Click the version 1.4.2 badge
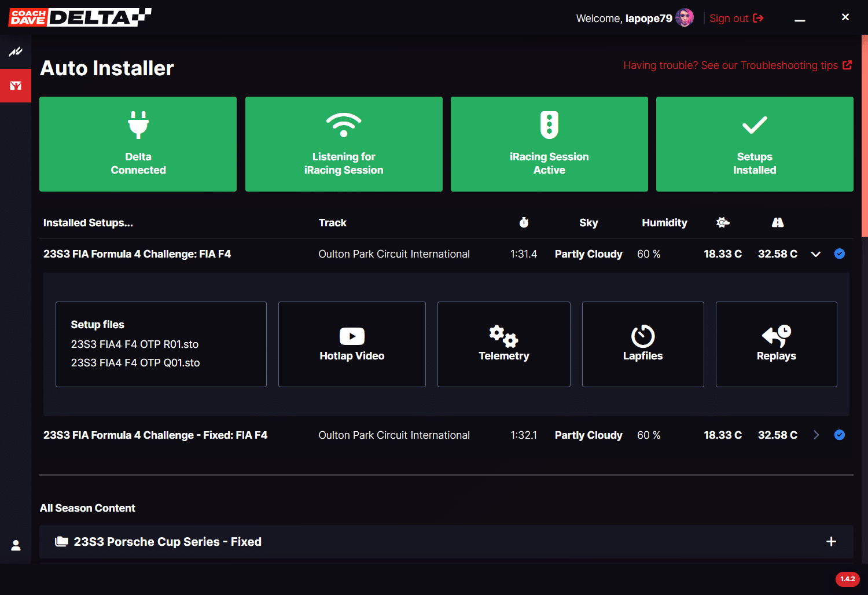Image resolution: width=868 pixels, height=595 pixels. (x=847, y=579)
